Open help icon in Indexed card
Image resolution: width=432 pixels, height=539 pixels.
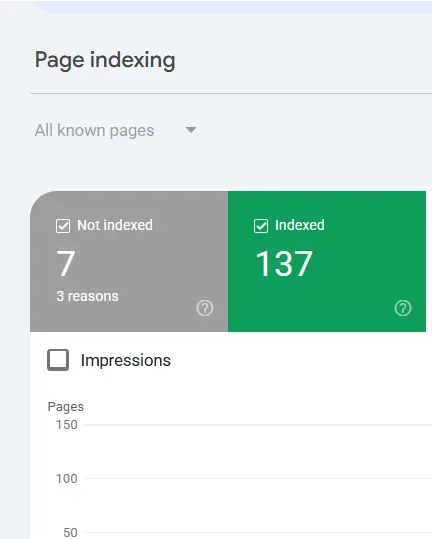pyautogui.click(x=403, y=308)
